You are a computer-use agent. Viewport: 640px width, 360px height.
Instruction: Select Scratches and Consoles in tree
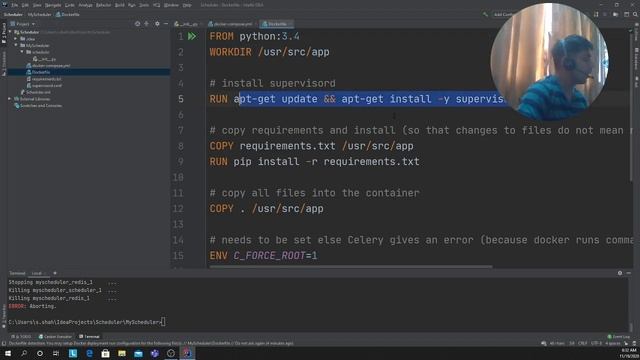click(x=38, y=105)
